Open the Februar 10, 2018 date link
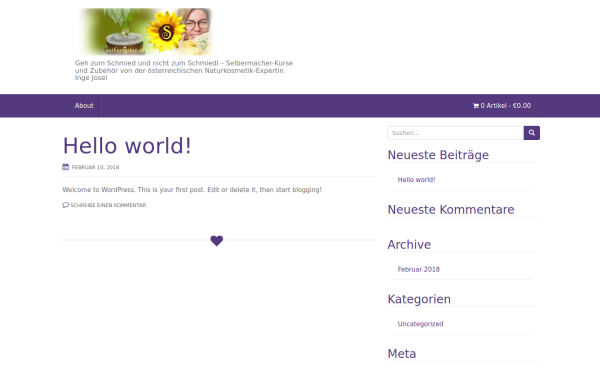The width and height of the screenshot is (600, 375). [95, 167]
